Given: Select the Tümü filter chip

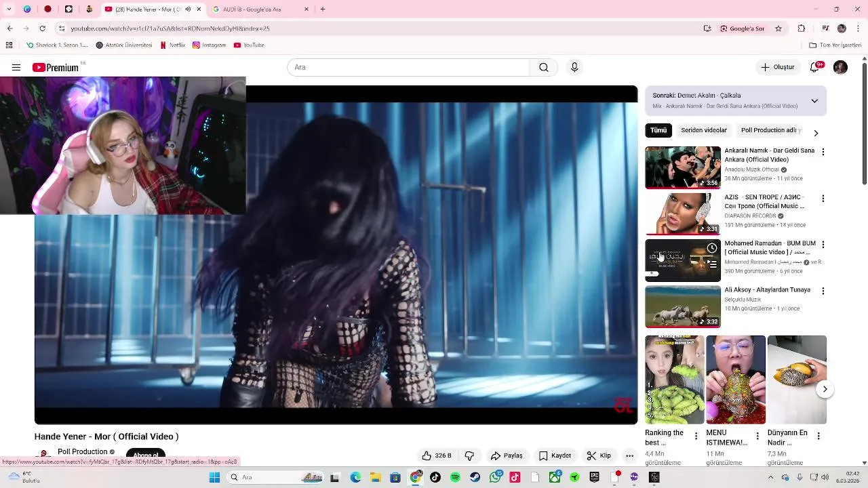Looking at the screenshot, I should (658, 130).
